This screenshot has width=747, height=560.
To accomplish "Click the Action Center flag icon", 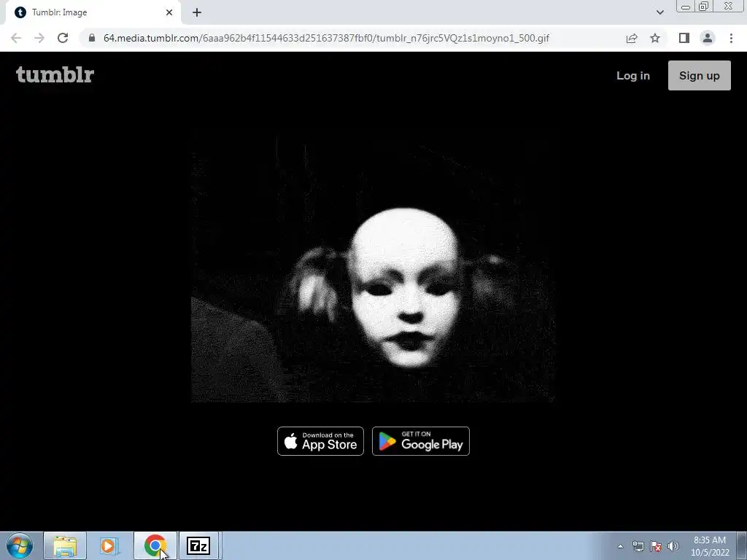I will [x=656, y=546].
